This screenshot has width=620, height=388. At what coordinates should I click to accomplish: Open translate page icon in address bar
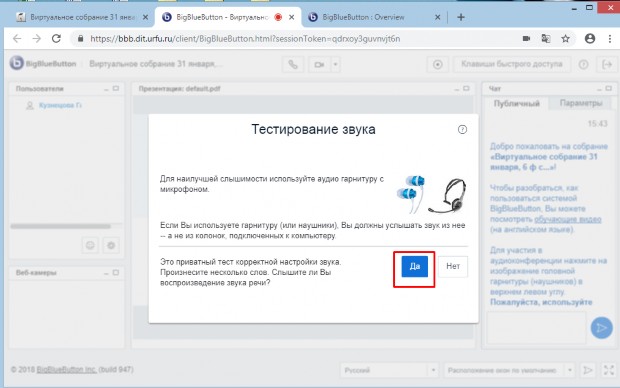click(x=546, y=38)
